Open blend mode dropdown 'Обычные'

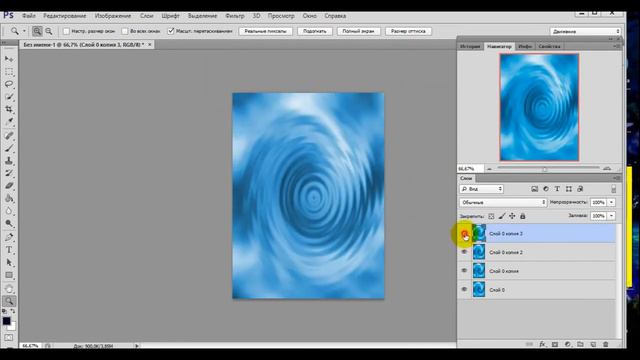(x=503, y=202)
